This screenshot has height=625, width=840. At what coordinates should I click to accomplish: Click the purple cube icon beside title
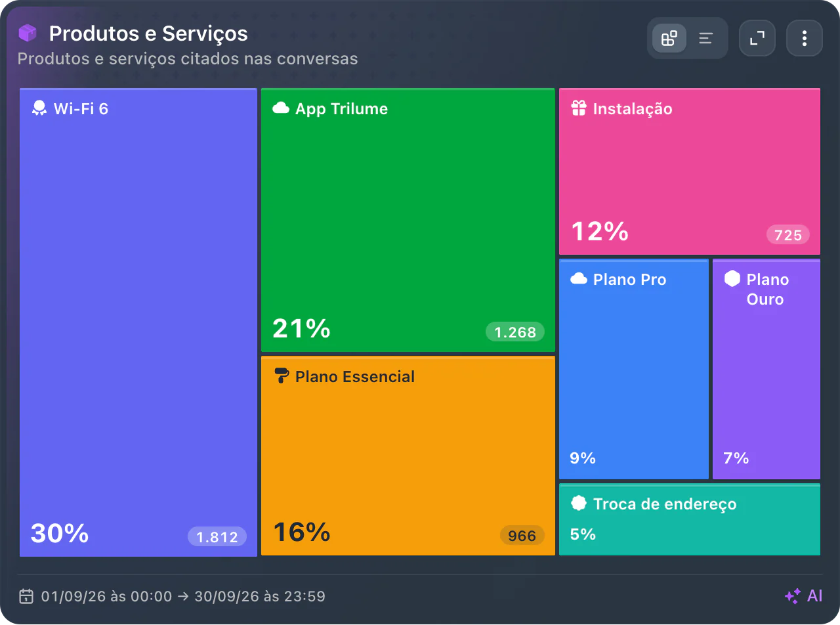coord(28,33)
